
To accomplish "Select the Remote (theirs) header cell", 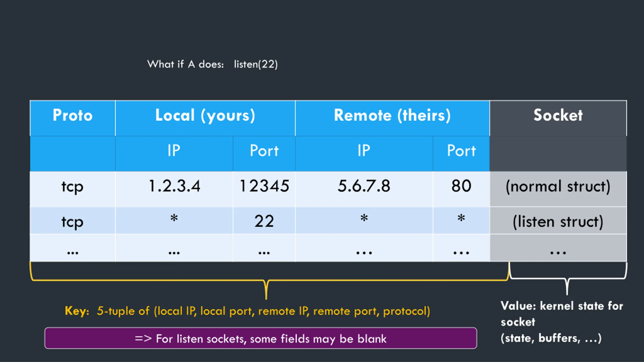I will (392, 118).
